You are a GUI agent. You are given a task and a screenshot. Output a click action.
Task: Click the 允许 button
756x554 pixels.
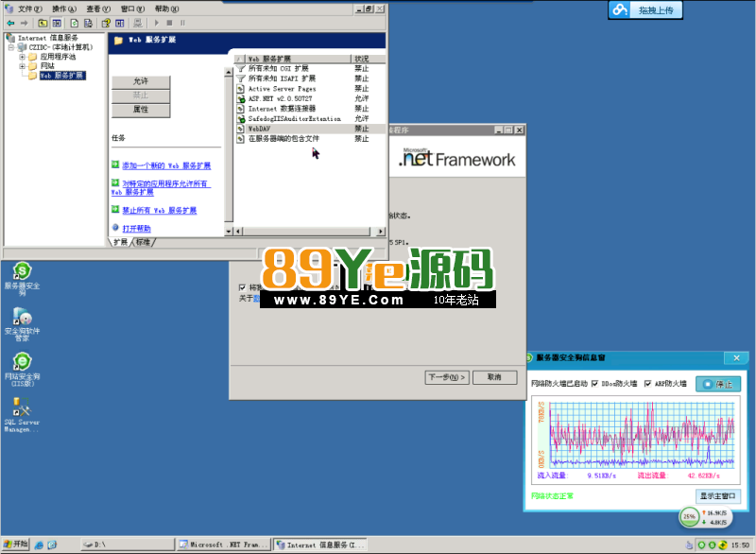pyautogui.click(x=141, y=81)
